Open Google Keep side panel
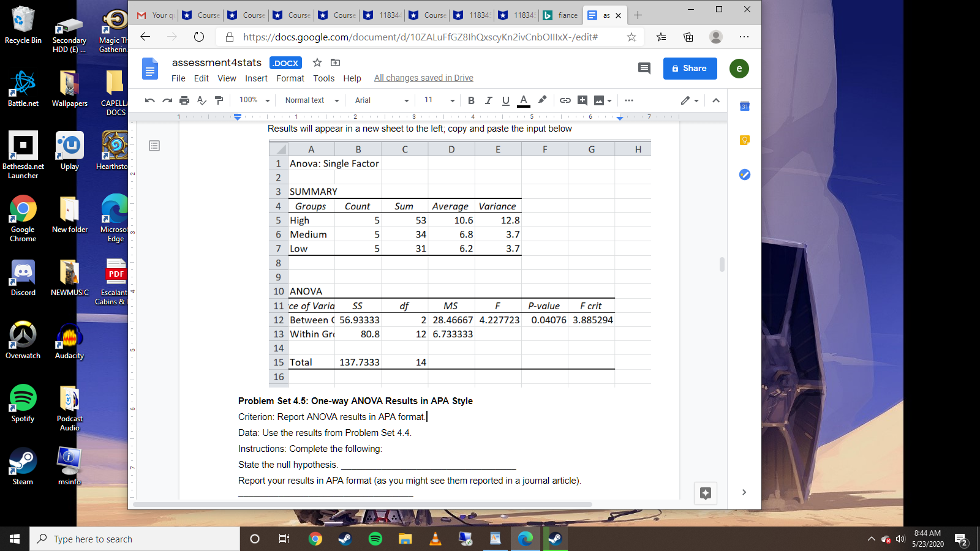Image resolution: width=980 pixels, height=551 pixels. 745,140
